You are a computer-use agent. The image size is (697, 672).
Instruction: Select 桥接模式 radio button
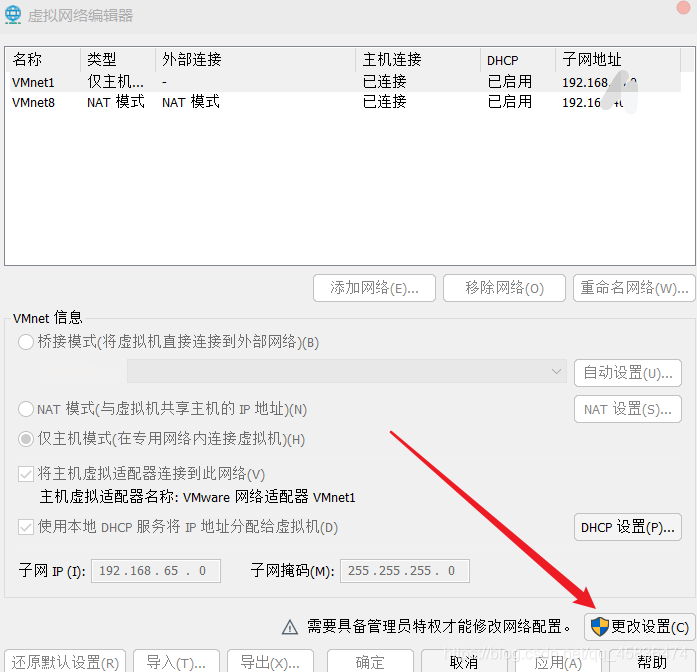[26, 342]
